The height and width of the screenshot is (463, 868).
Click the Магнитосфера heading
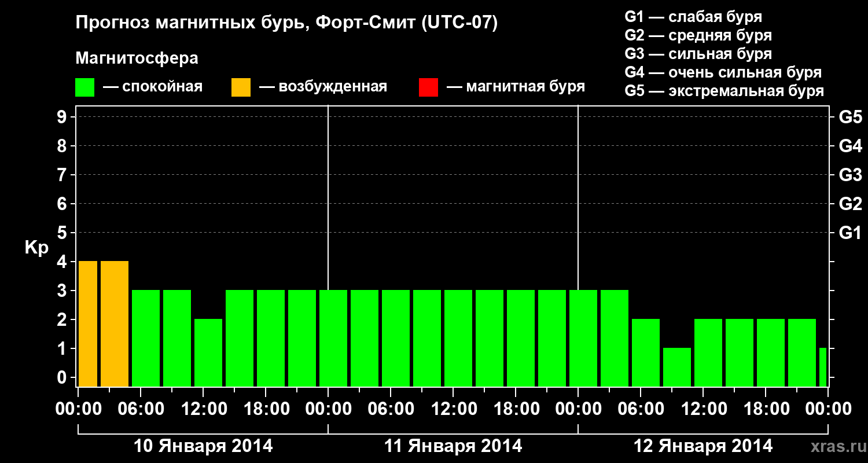coord(137,58)
